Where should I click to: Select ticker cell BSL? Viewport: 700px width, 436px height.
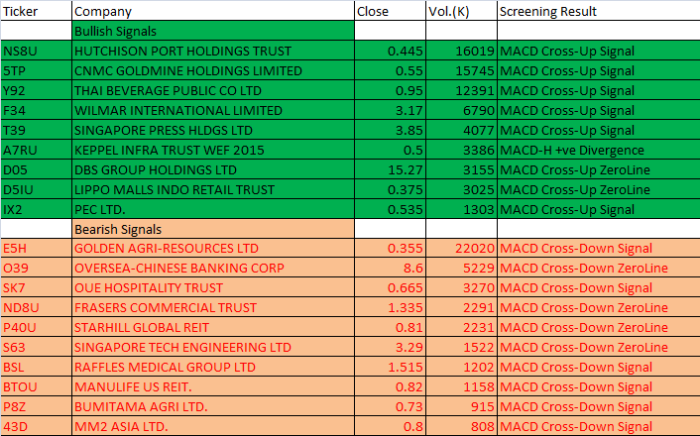tap(36, 367)
